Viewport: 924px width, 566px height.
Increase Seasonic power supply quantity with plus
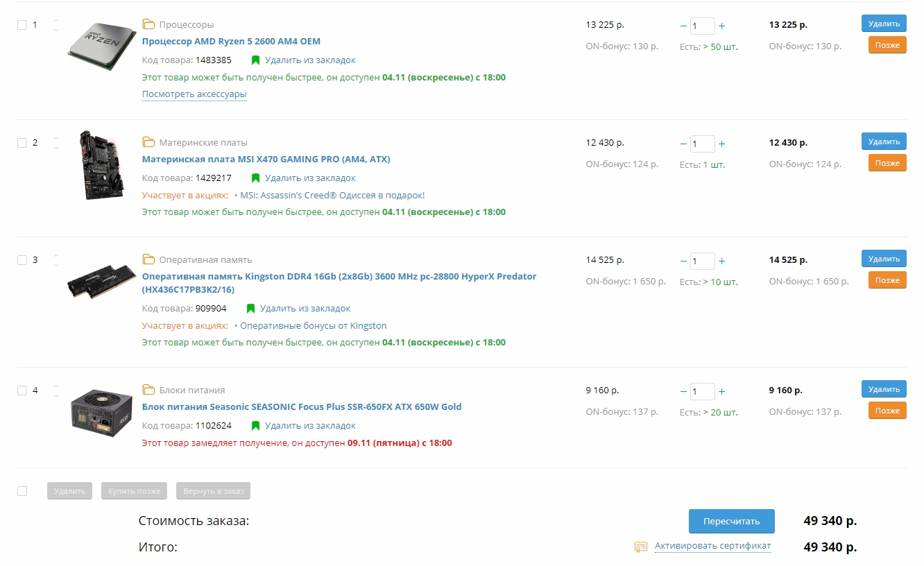(x=722, y=391)
